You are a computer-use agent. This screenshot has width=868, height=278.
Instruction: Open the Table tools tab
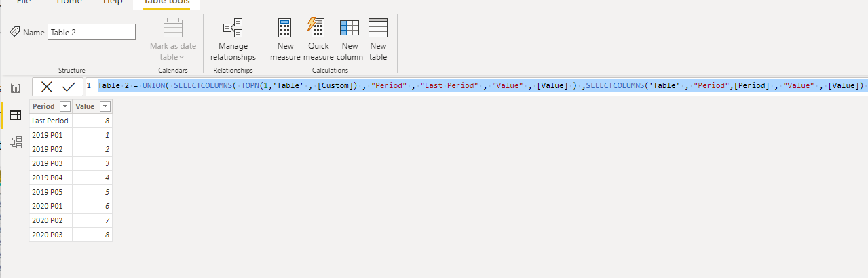click(166, 3)
